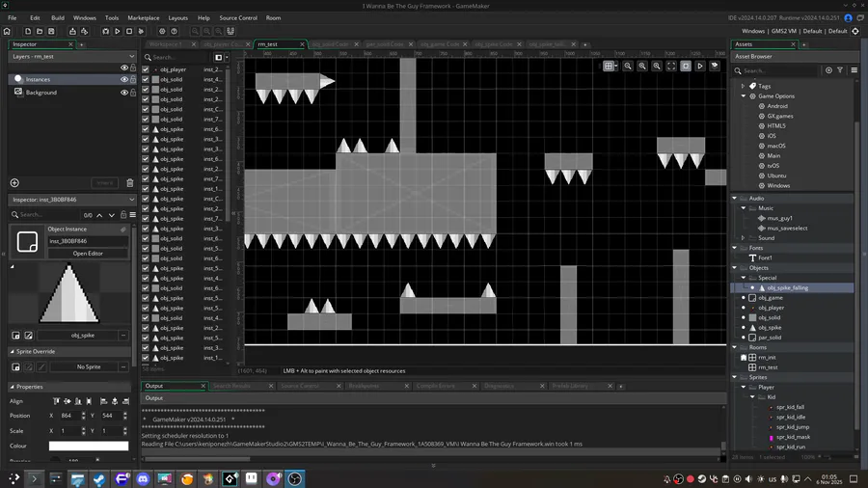
Task: Expand the Sound folder in Assets
Action: click(744, 238)
